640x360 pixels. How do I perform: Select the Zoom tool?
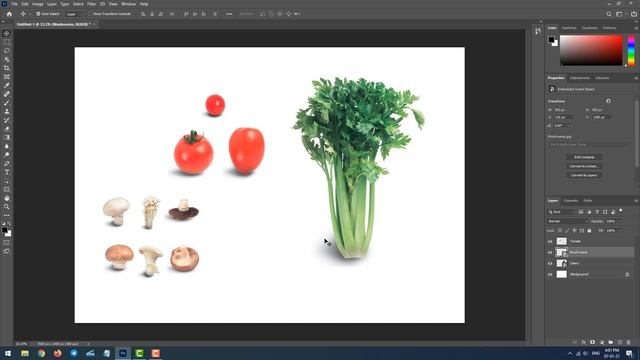pyautogui.click(x=7, y=207)
